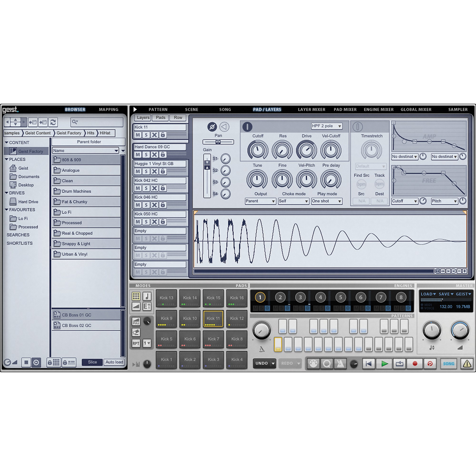Click the return-to-start transport button
Image resolution: width=476 pixels, height=476 pixels.
[369, 364]
